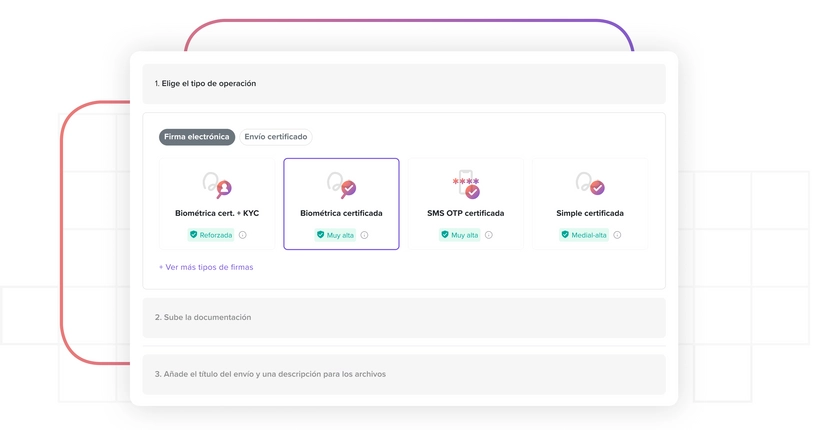This screenshot has width=826, height=430.
Task: Select the Biométrica cert. + KYC card
Action: coord(217,204)
